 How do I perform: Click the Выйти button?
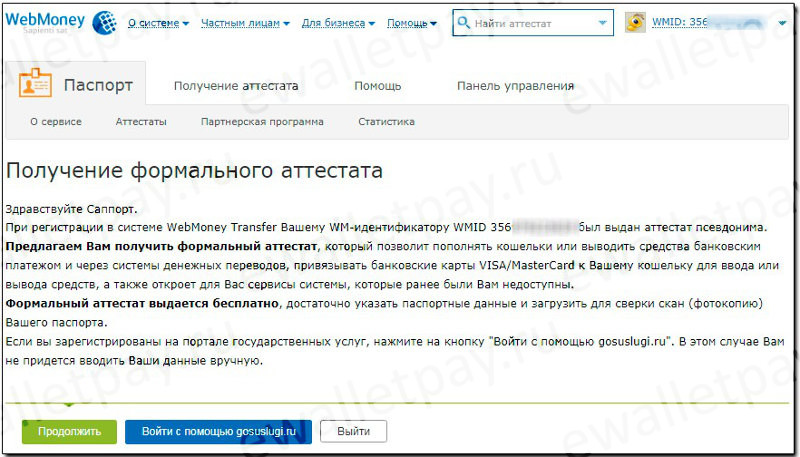[354, 431]
